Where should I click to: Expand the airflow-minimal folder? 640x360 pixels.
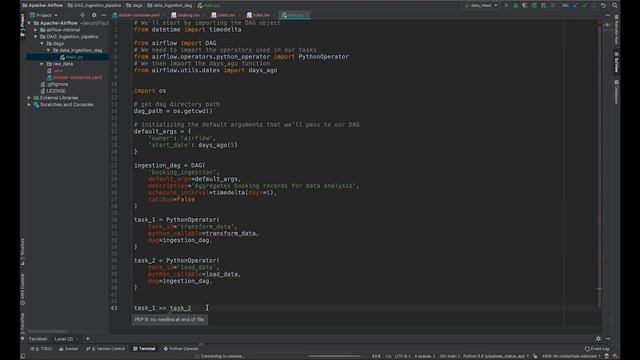pos(36,30)
